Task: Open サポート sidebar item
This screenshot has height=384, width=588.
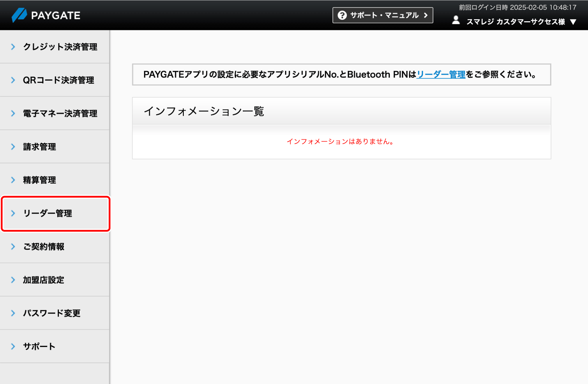Action: pos(55,346)
